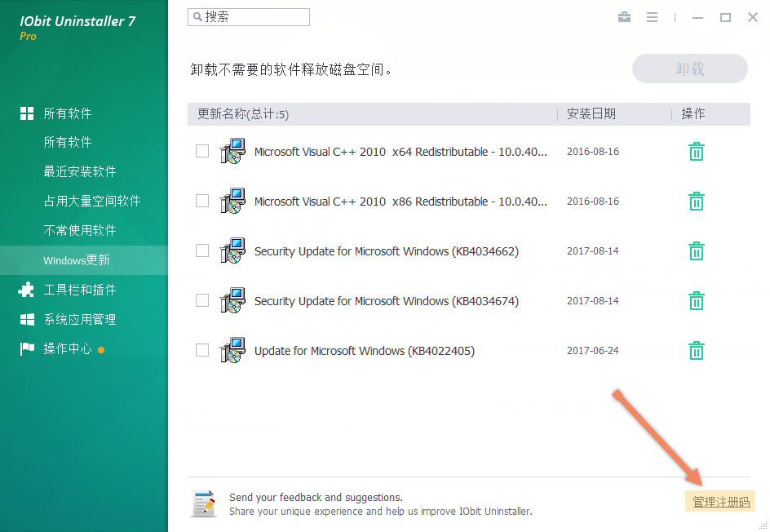The image size is (770, 532).
Task: Open 操作中心 section
Action: tap(67, 348)
